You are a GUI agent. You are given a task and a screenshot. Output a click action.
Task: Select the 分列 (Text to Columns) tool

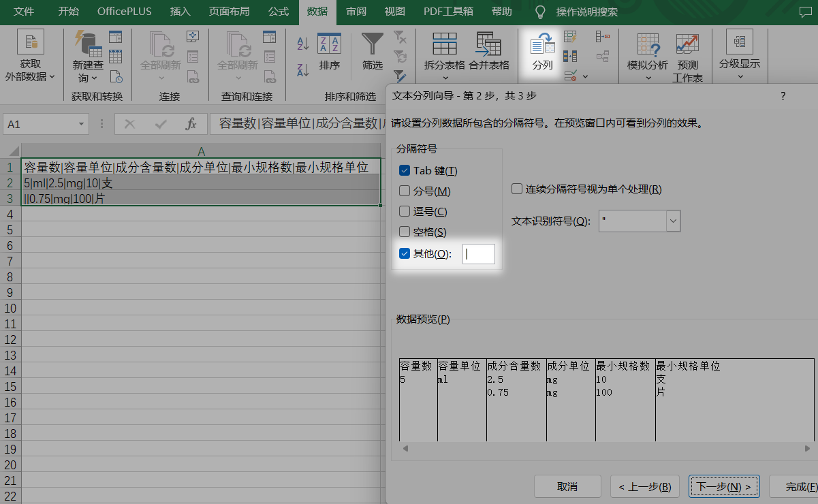pos(541,51)
